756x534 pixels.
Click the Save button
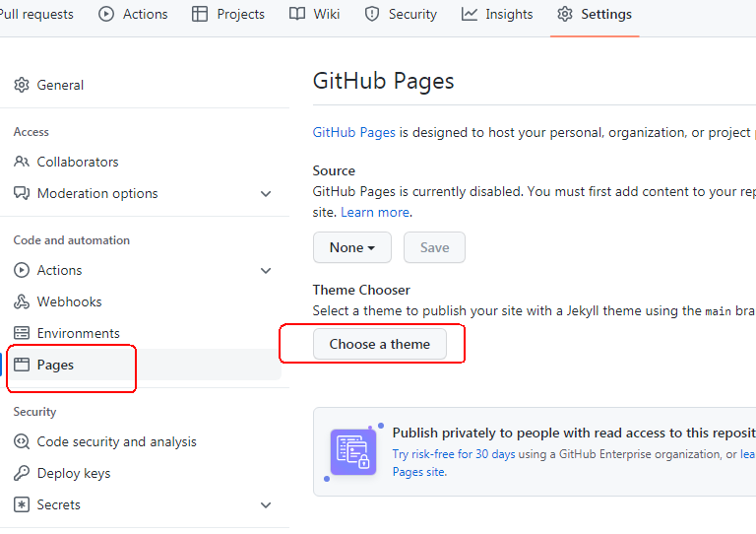pyautogui.click(x=434, y=247)
